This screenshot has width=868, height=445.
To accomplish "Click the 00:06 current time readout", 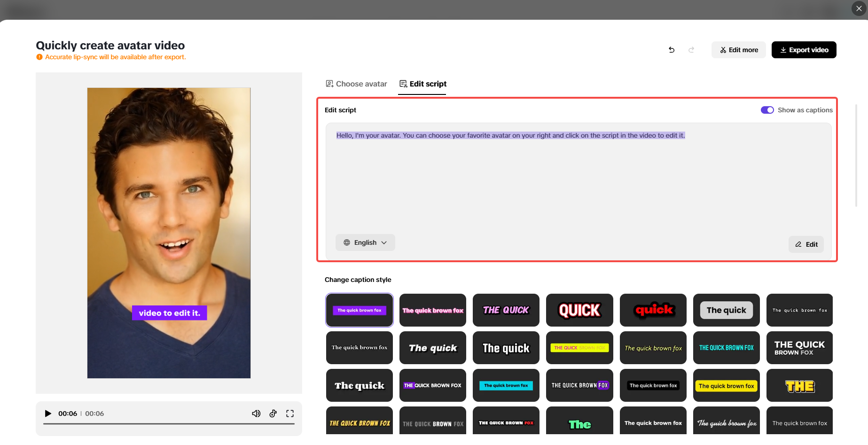I will [68, 414].
